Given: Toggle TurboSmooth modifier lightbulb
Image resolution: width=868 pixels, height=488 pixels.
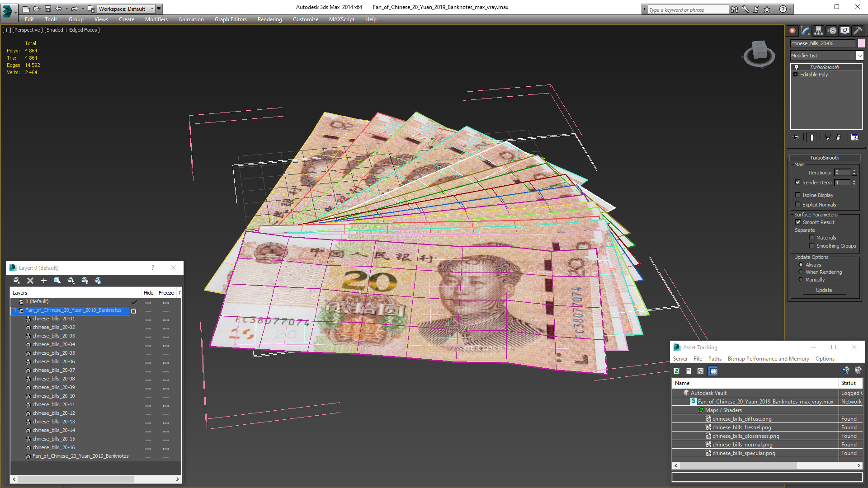Looking at the screenshot, I should (797, 67).
